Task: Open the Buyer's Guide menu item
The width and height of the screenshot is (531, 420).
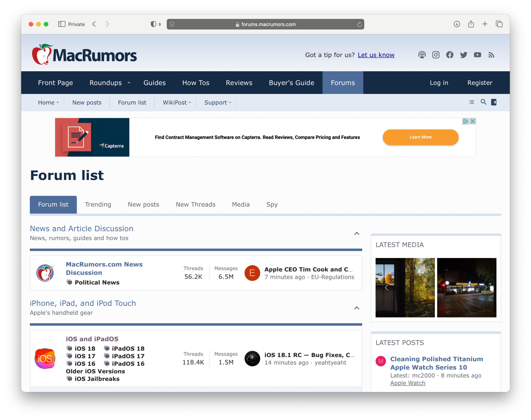Action: point(292,83)
